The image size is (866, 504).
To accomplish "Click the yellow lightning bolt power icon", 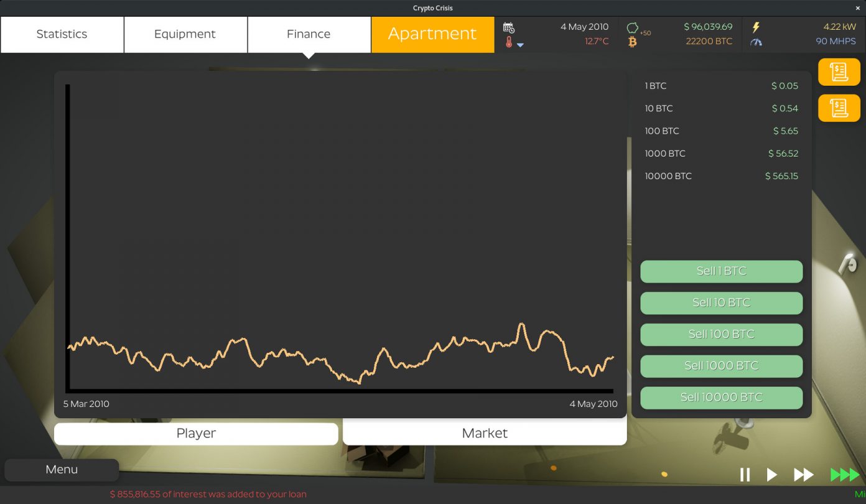I will coord(756,27).
